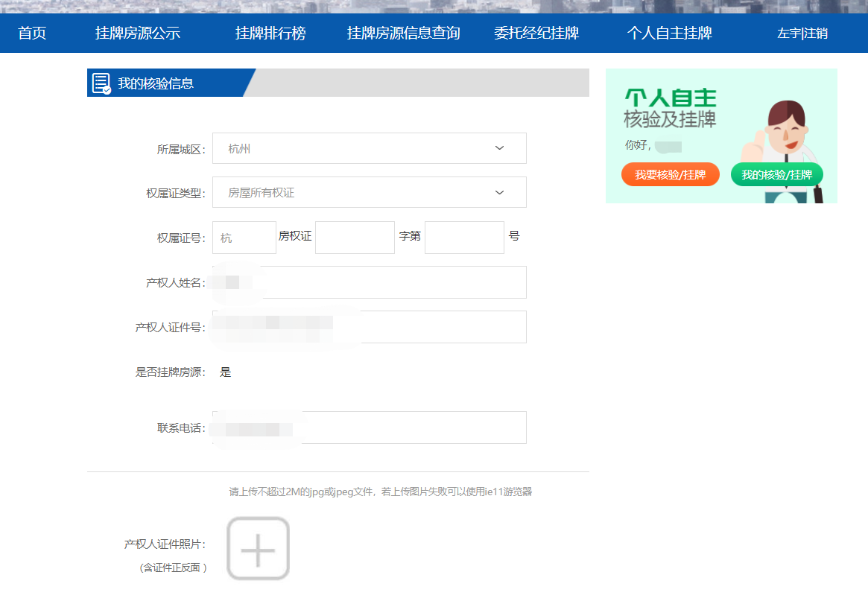Screen dimensions: 868x601
Task: Click the 我的核验信息 header title
Action: 156,83
